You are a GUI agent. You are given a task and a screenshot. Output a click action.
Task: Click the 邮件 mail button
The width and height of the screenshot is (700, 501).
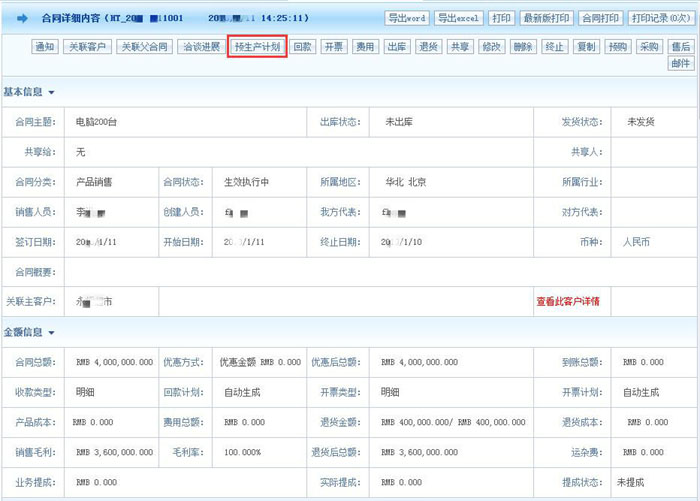coord(680,63)
